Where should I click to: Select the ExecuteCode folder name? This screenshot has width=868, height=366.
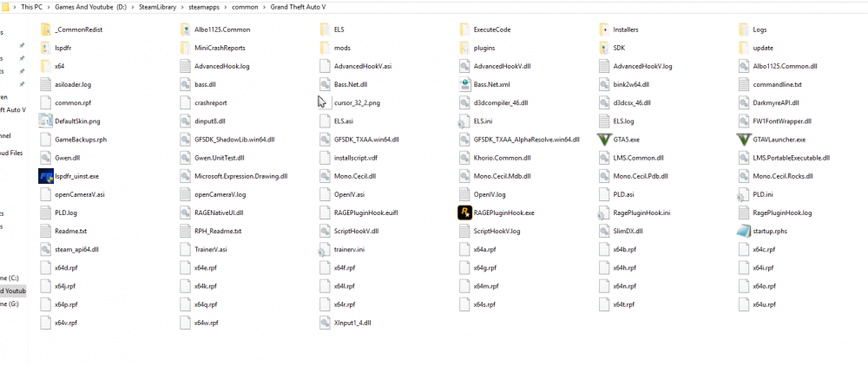coord(492,29)
